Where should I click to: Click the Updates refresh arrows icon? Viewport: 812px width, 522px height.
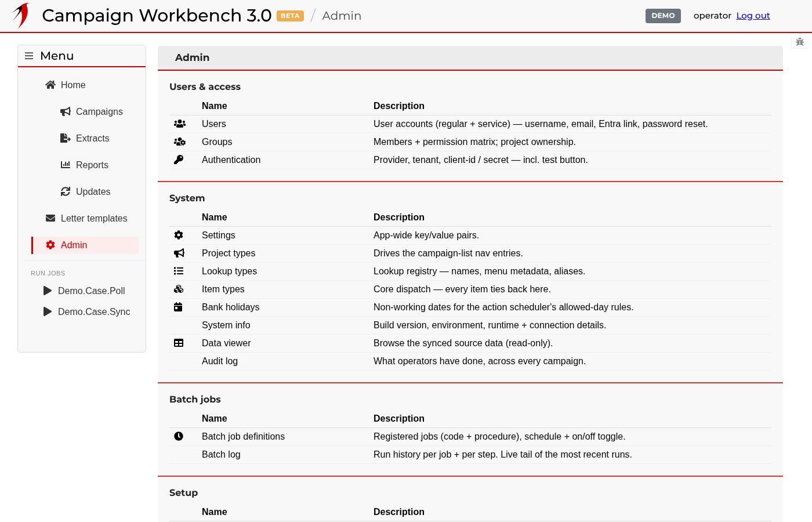[66, 191]
